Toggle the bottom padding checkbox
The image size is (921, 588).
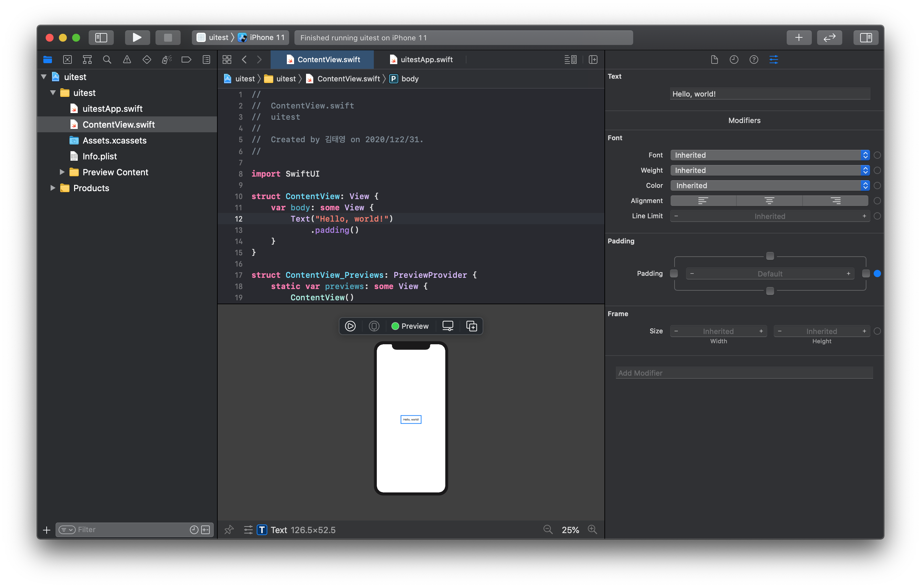pos(770,291)
